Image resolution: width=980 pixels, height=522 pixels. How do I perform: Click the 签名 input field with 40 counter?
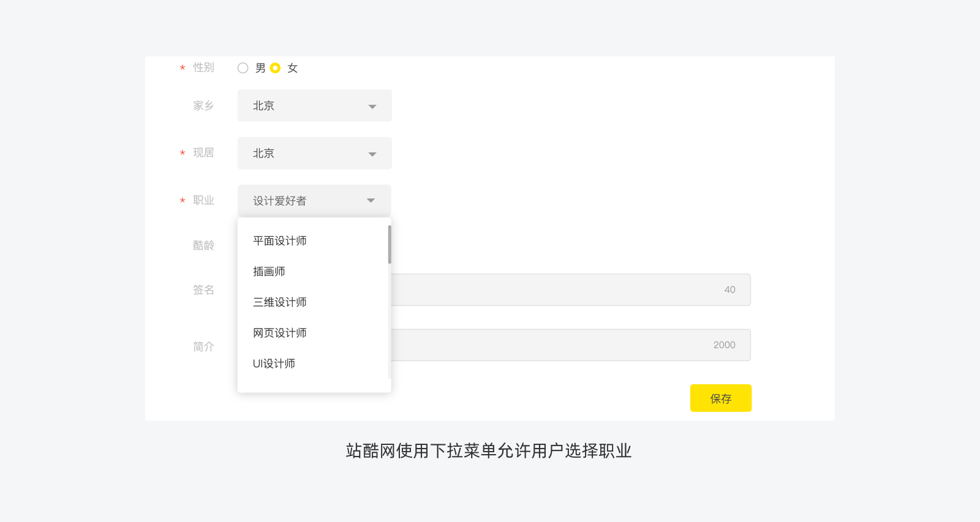[x=571, y=289]
